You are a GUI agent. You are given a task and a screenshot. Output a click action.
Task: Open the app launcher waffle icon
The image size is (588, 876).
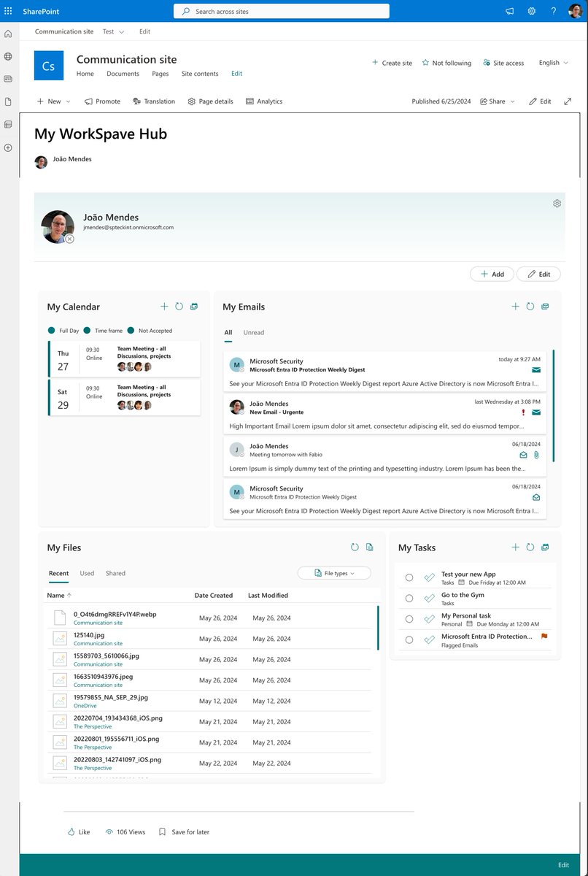8,11
